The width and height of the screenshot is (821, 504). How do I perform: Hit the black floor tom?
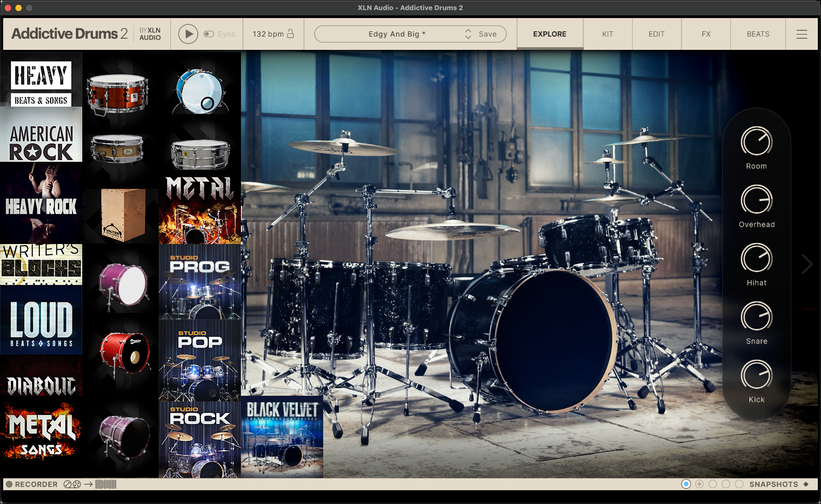[x=317, y=308]
